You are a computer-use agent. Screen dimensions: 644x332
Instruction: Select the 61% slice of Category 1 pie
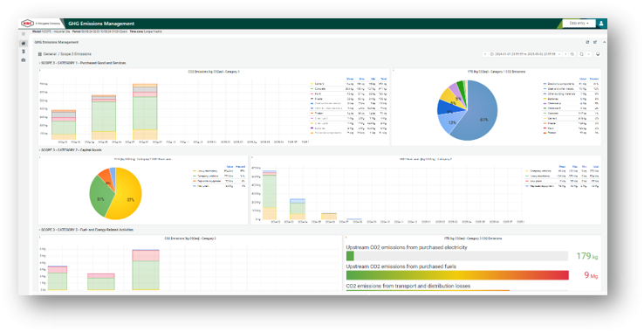click(x=481, y=113)
